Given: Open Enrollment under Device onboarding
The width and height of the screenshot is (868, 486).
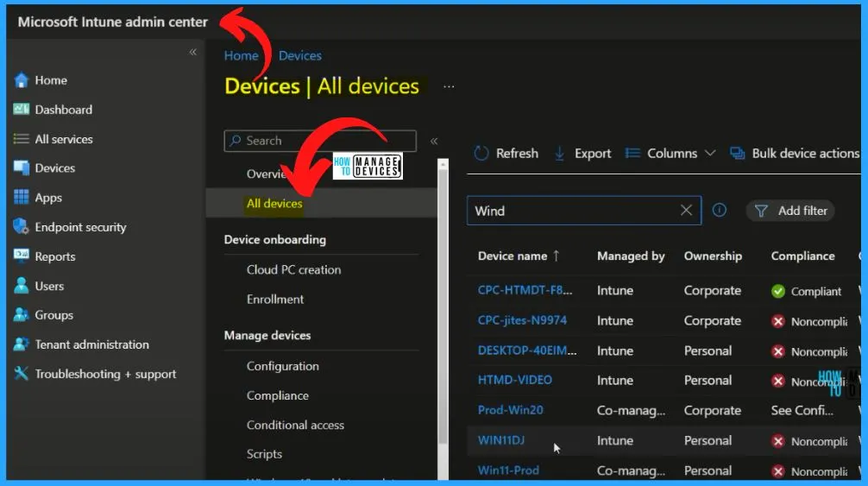Looking at the screenshot, I should [275, 299].
